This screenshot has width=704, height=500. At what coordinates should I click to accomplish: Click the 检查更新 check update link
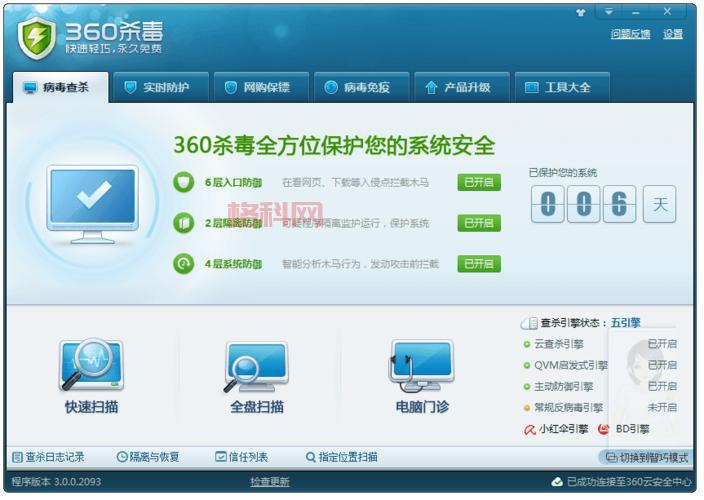(270, 482)
